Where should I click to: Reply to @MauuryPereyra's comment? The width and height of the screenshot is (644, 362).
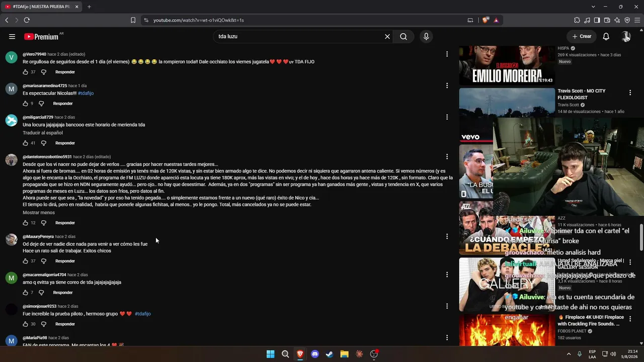coord(65,261)
